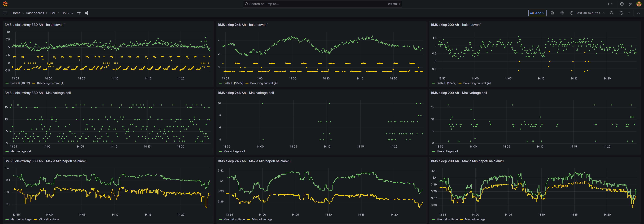The width and height of the screenshot is (644, 224).
Task: Go to Dashboards in the breadcrumb
Action: [35, 13]
